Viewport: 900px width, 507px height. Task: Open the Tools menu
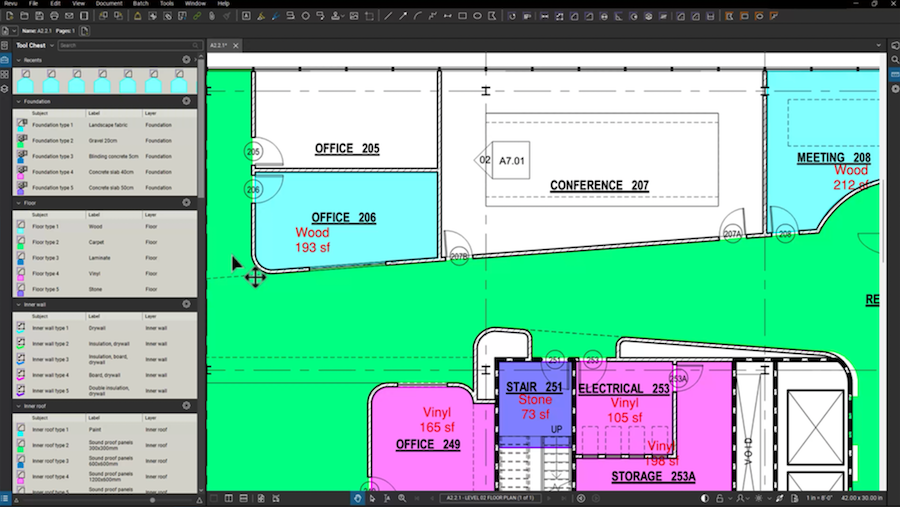click(x=167, y=3)
